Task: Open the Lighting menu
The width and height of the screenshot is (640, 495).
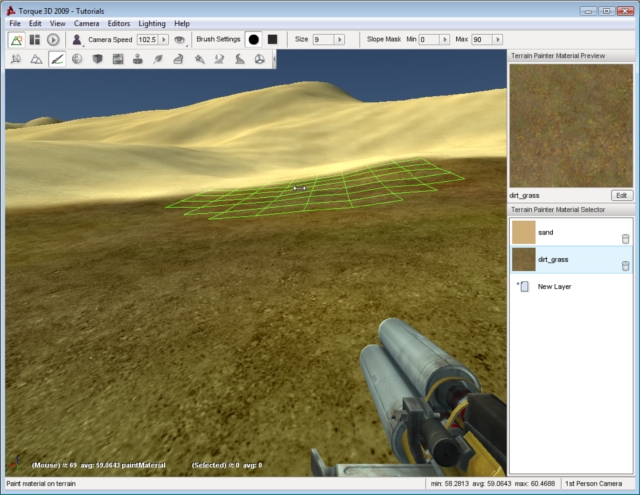Action: coord(152,23)
